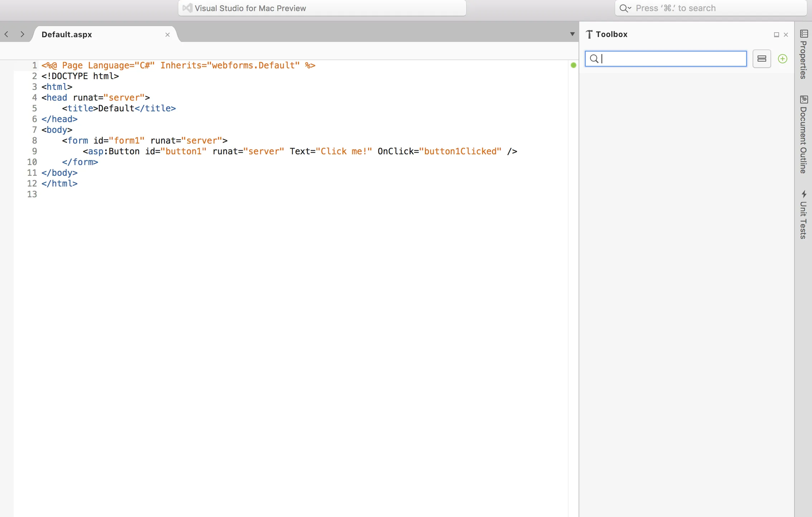This screenshot has width=812, height=517.
Task: Close the Toolbox panel
Action: point(786,35)
